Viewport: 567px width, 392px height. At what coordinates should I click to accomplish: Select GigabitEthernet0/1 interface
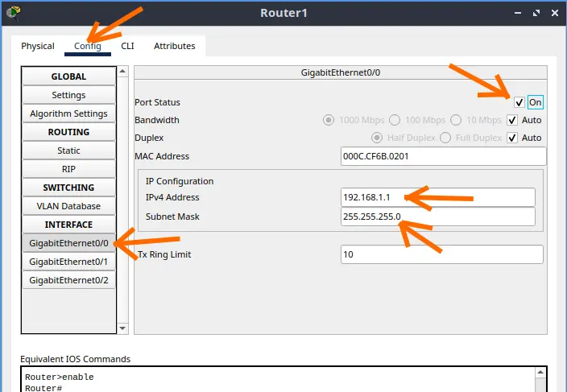[68, 262]
